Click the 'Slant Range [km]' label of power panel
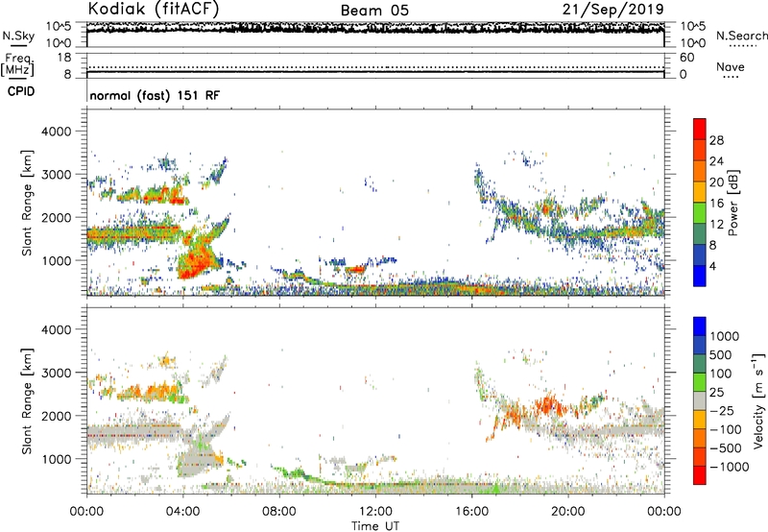This screenshot has width=768, height=532. tap(27, 203)
